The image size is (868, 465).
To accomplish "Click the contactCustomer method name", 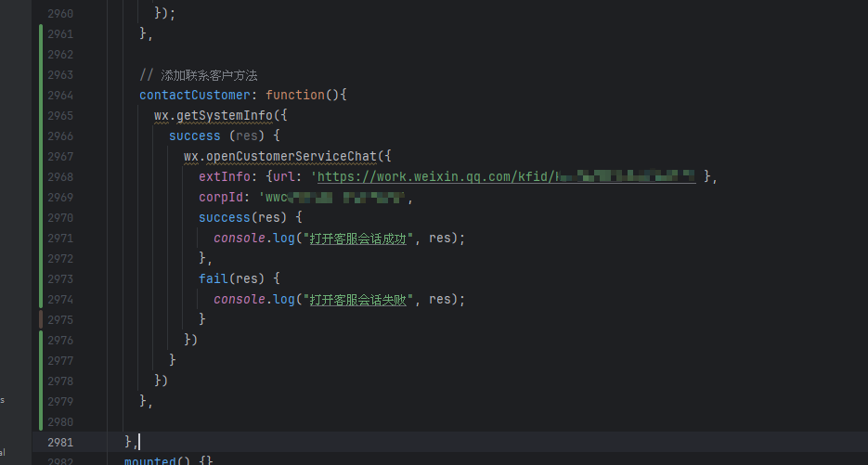I will pos(194,96).
